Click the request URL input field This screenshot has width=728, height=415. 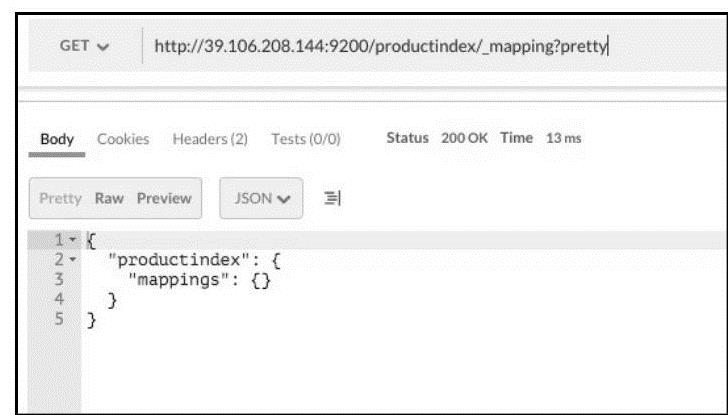click(x=380, y=45)
